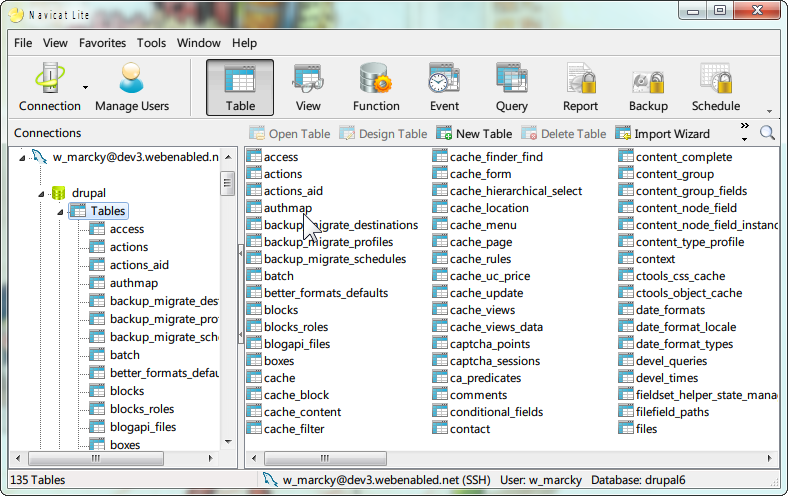Open Manage Users
This screenshot has width=788, height=496.
[x=132, y=87]
